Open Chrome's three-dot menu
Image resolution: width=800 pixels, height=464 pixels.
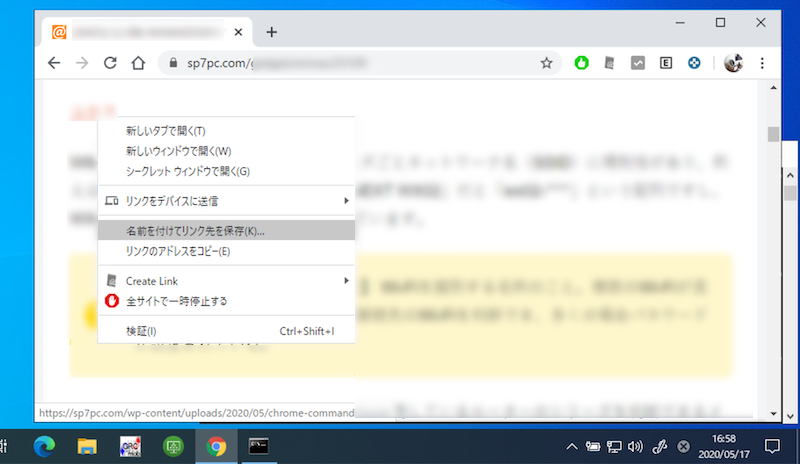click(x=762, y=63)
